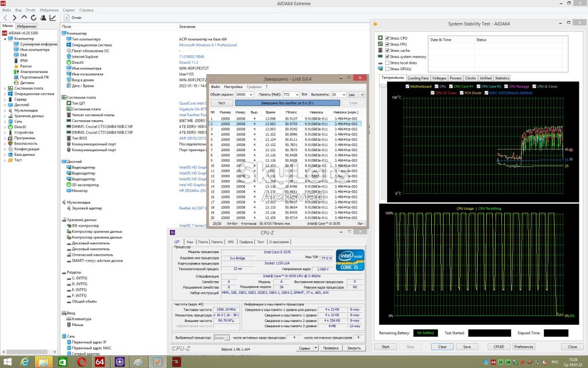Open Internet Explorer from the taskbar

[25, 362]
